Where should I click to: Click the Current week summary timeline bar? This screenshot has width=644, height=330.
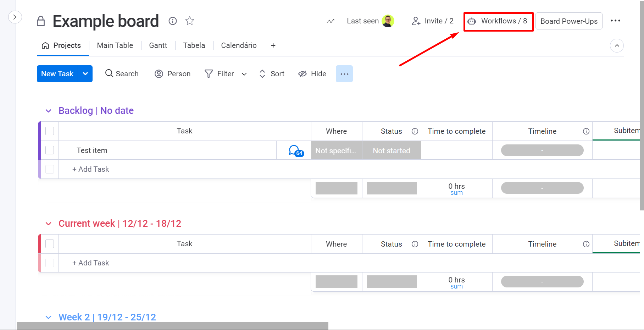point(542,282)
